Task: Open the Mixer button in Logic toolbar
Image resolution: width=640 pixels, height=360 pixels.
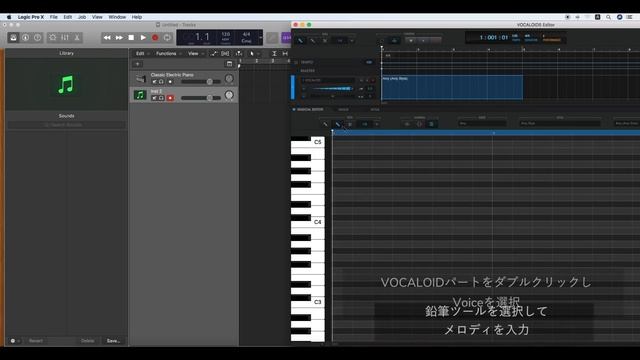Action: [x=65, y=38]
